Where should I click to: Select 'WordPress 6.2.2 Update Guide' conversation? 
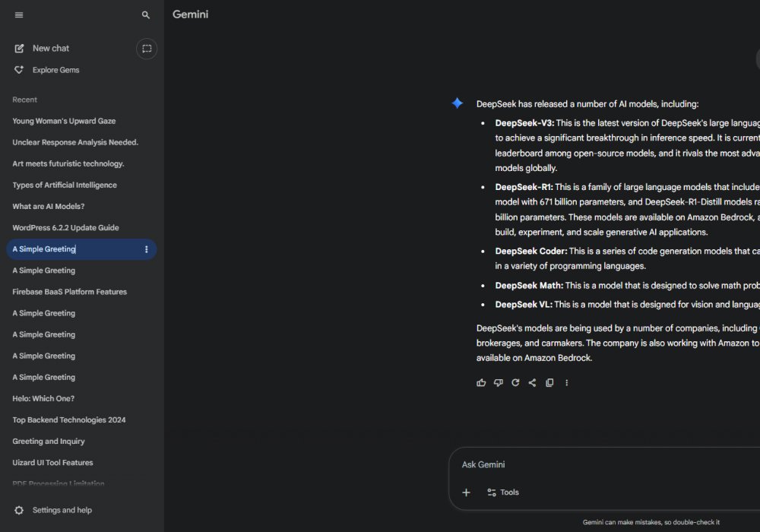(x=65, y=228)
